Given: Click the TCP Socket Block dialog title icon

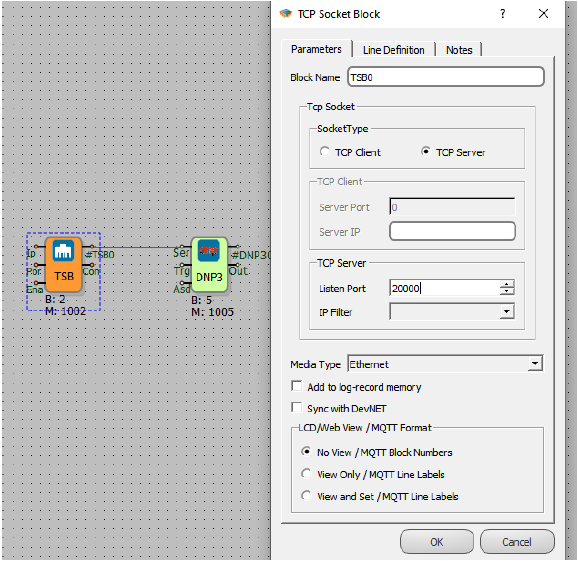Looking at the screenshot, I should [286, 14].
